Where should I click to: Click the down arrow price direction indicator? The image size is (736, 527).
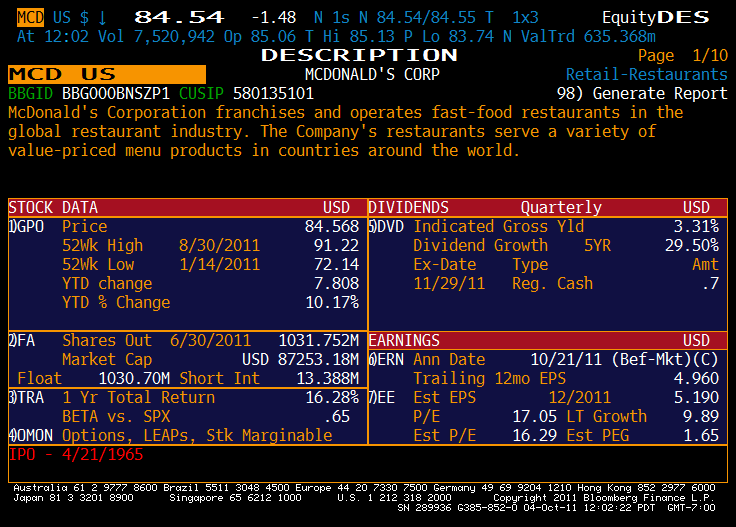tap(102, 18)
